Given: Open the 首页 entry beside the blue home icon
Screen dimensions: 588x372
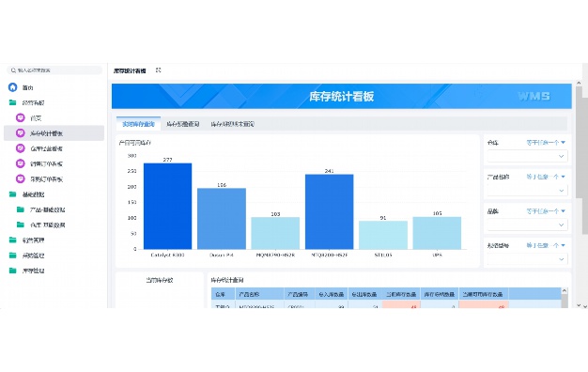Looking at the screenshot, I should (x=28, y=87).
